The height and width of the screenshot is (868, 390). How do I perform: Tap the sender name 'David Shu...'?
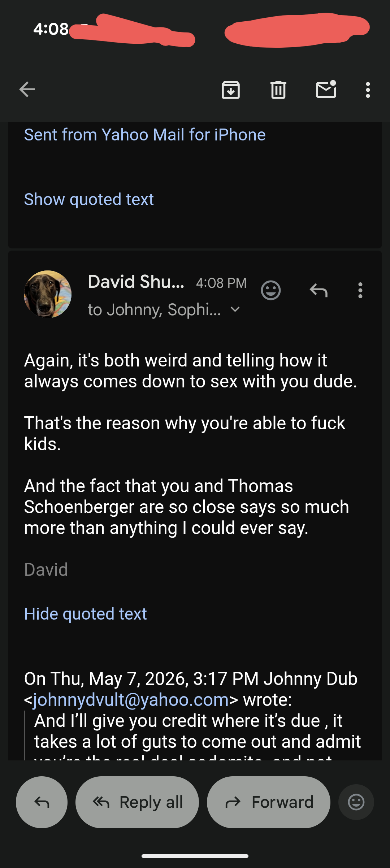pyautogui.click(x=136, y=282)
